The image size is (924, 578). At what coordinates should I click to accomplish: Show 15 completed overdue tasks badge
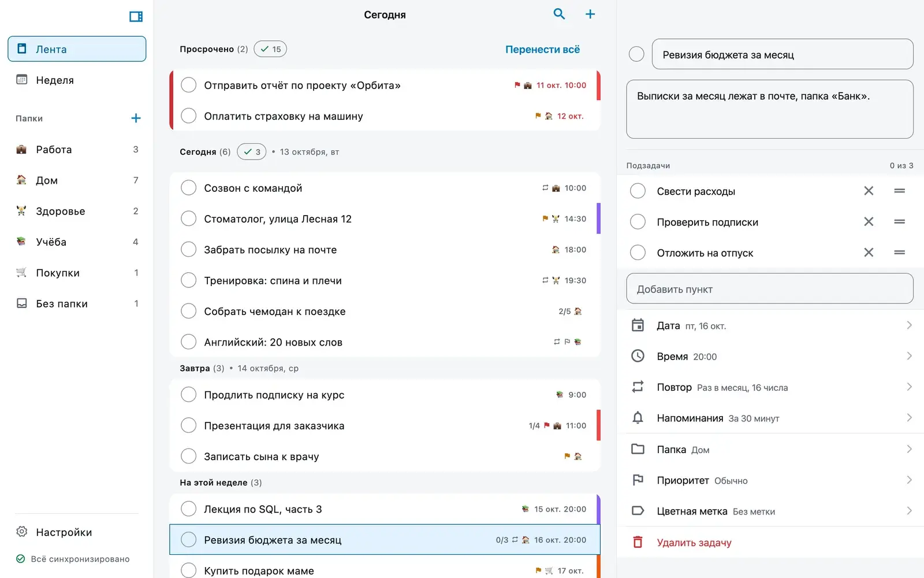[270, 49]
